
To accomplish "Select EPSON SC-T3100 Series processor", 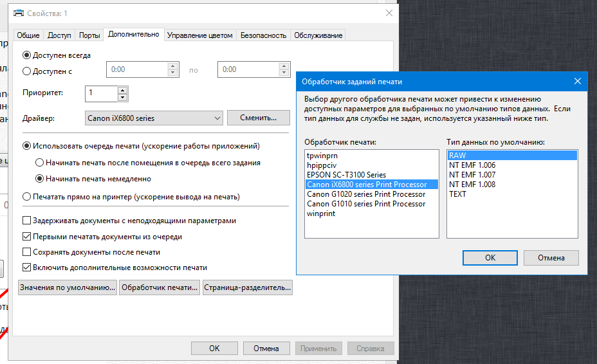I will click(x=372, y=175).
